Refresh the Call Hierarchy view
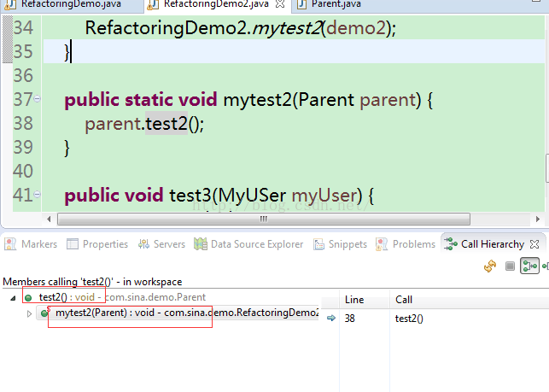 tap(490, 266)
